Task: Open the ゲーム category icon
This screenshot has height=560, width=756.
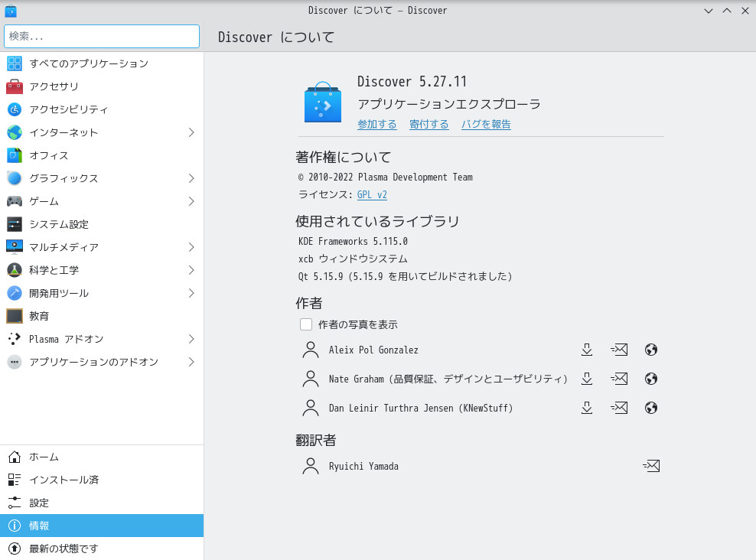Action: point(14,201)
